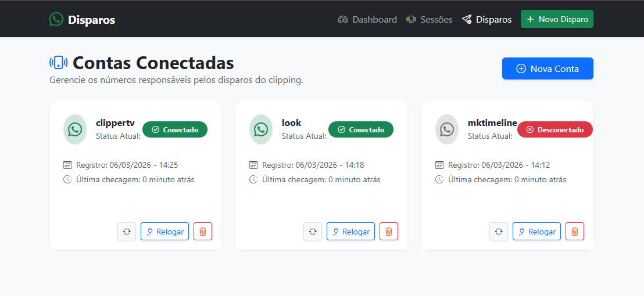The height and width of the screenshot is (296, 644).
Task: Refresh status of clippertv account
Action: 127,231
